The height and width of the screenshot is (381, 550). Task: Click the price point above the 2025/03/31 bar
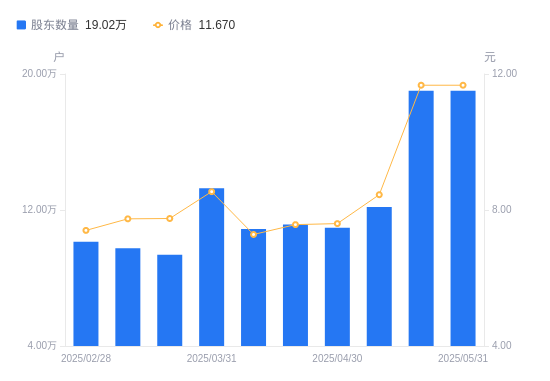pyautogui.click(x=212, y=192)
